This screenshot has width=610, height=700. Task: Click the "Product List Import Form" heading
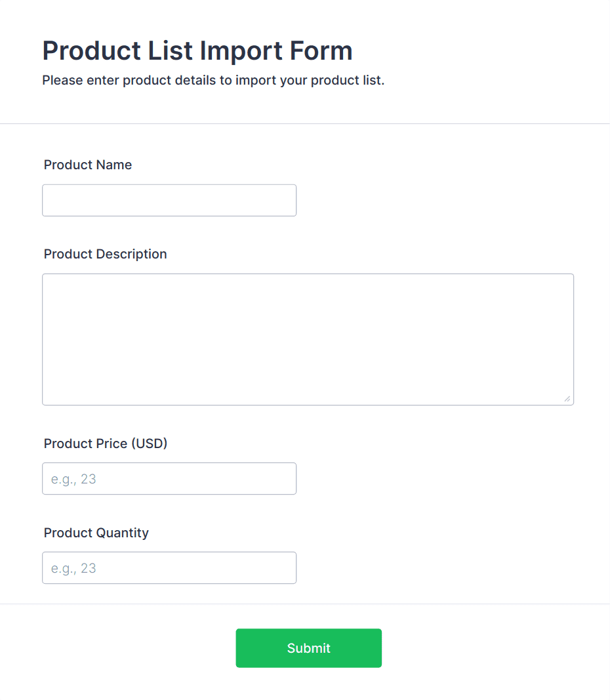pos(197,51)
